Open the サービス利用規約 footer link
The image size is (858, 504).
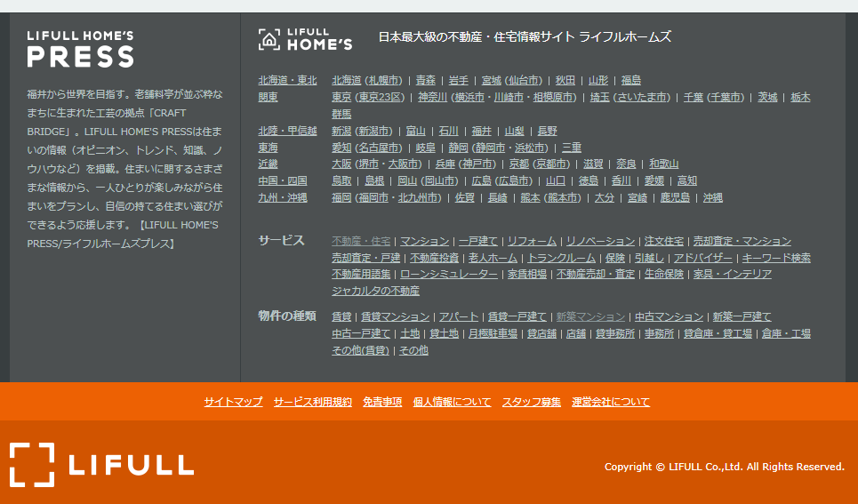pos(312,402)
